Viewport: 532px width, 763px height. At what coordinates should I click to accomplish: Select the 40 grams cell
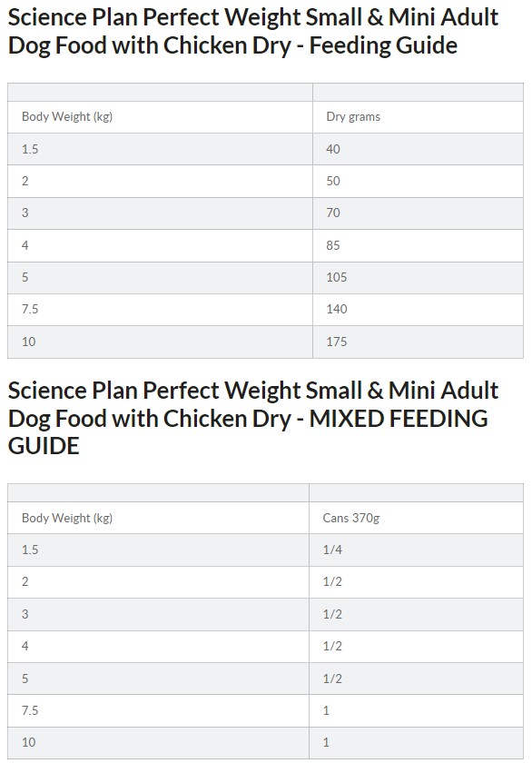pos(418,149)
